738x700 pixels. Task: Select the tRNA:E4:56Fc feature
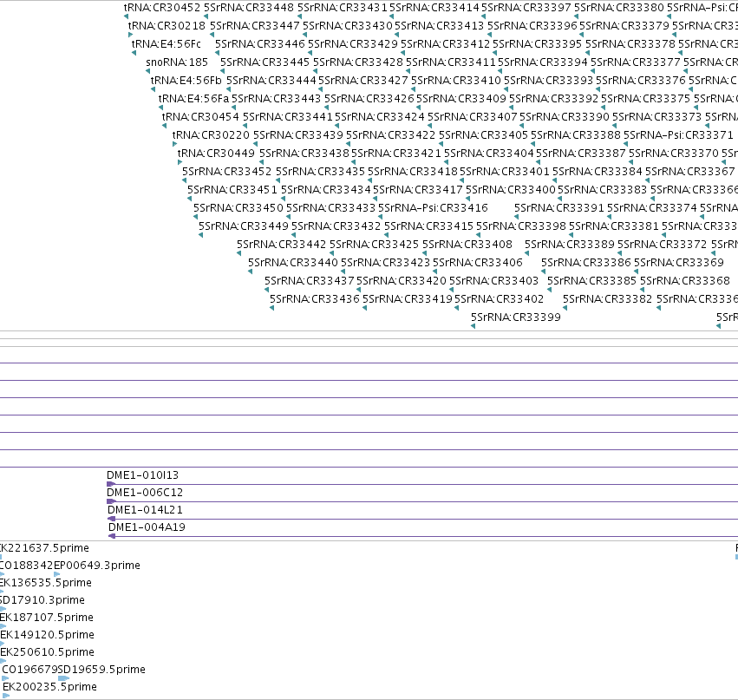[x=167, y=44]
